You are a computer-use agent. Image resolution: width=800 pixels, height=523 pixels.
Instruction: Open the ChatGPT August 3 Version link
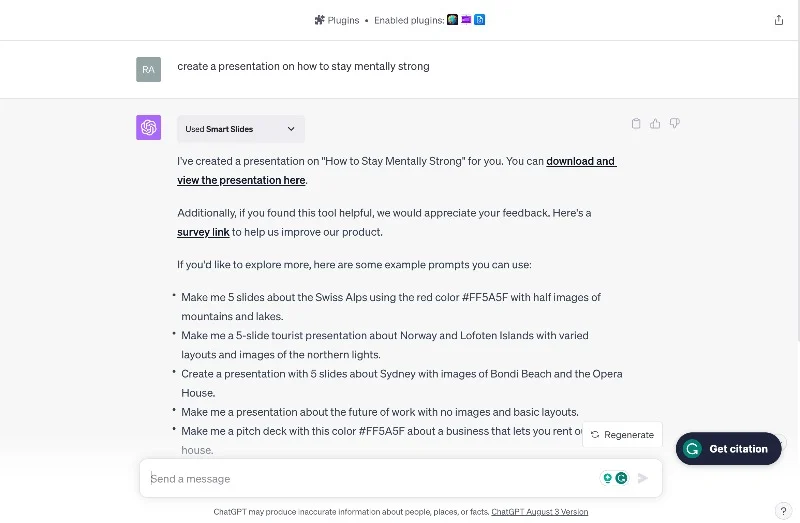point(539,512)
